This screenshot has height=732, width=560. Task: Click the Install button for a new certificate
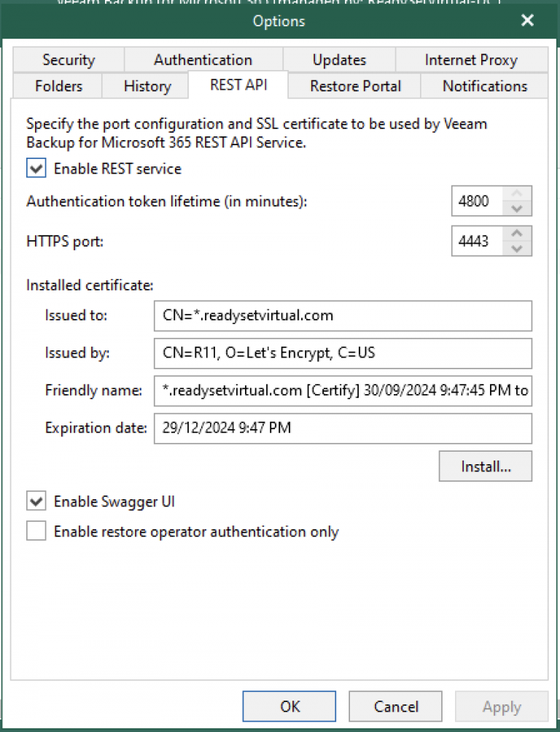(x=485, y=466)
